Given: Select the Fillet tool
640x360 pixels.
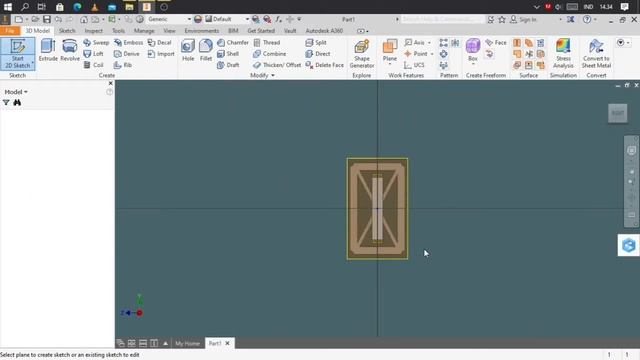Looking at the screenshot, I should 206,50.
